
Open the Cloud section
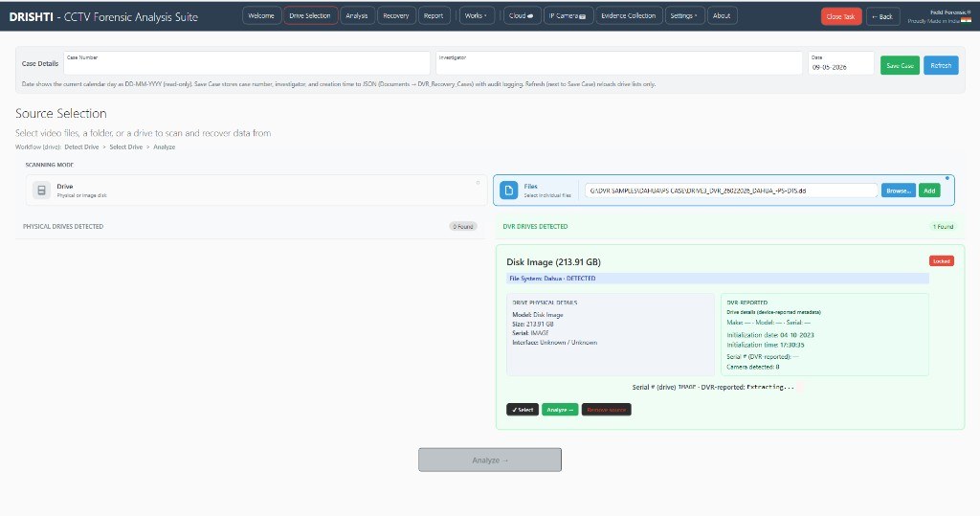[522, 15]
